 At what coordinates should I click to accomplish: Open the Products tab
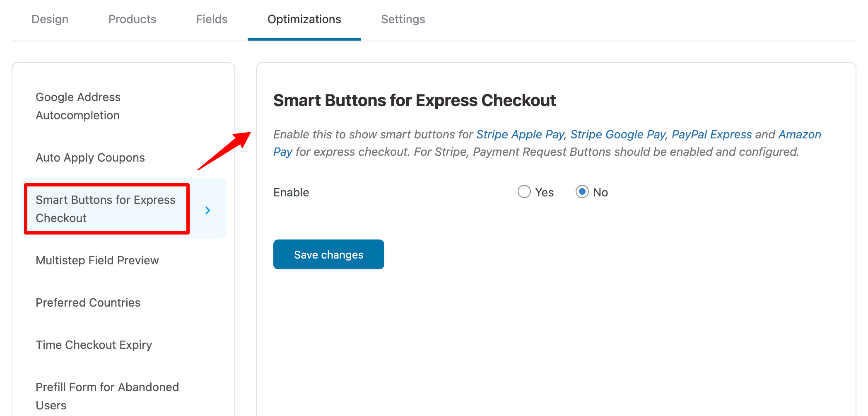tap(132, 19)
